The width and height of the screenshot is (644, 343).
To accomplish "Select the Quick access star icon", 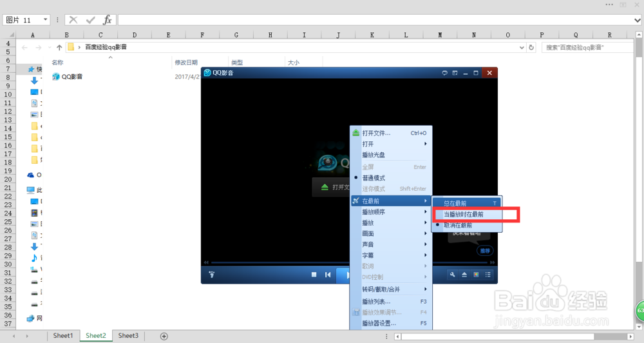I will 31,69.
